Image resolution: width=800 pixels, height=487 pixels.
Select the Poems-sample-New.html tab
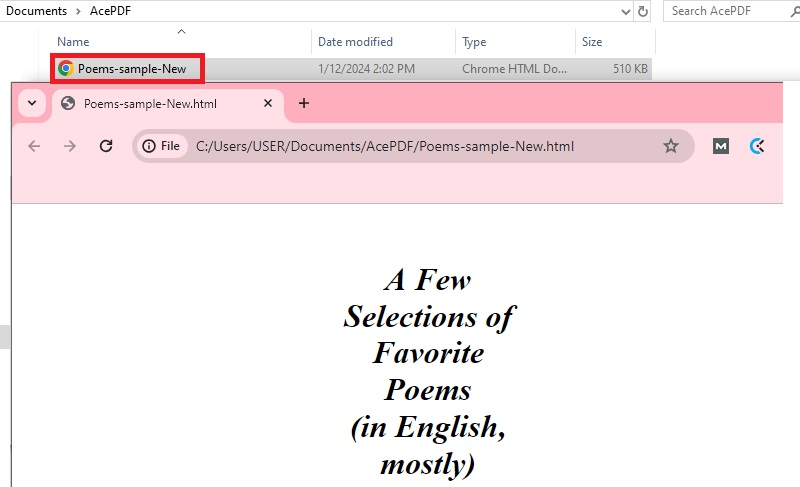167,105
